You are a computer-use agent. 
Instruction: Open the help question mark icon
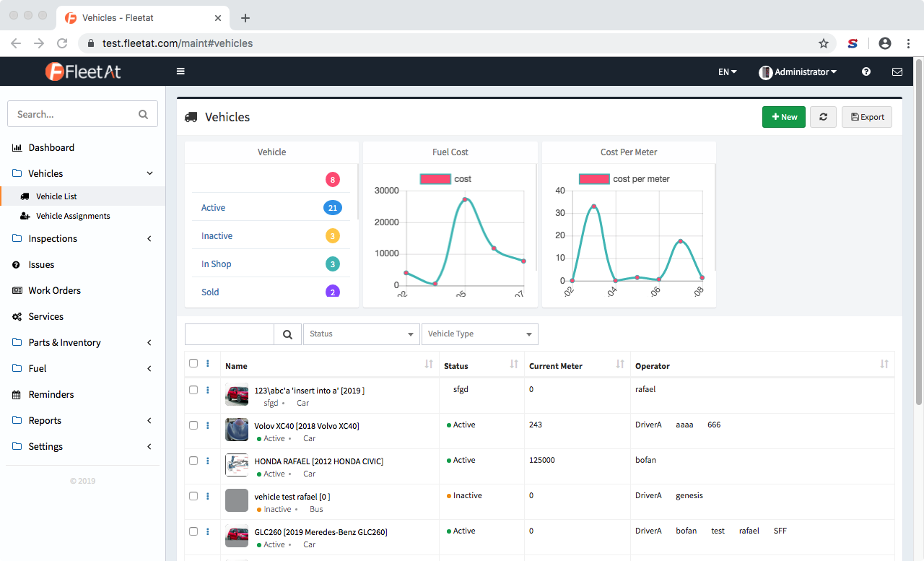pyautogui.click(x=866, y=72)
